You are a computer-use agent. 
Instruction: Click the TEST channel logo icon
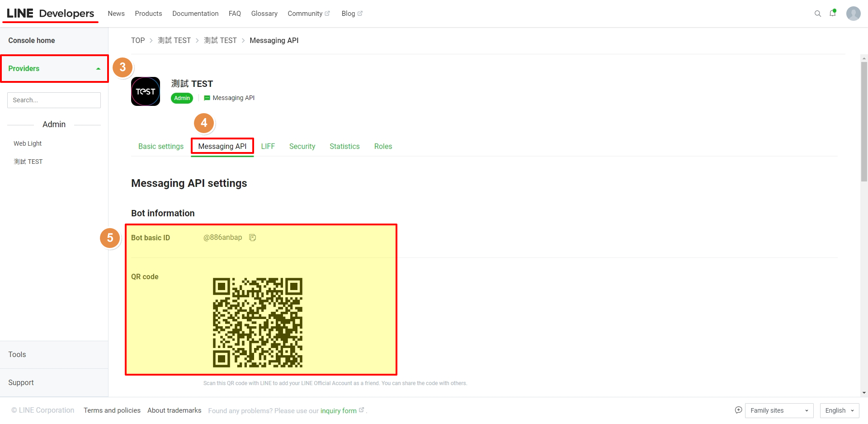pos(146,91)
